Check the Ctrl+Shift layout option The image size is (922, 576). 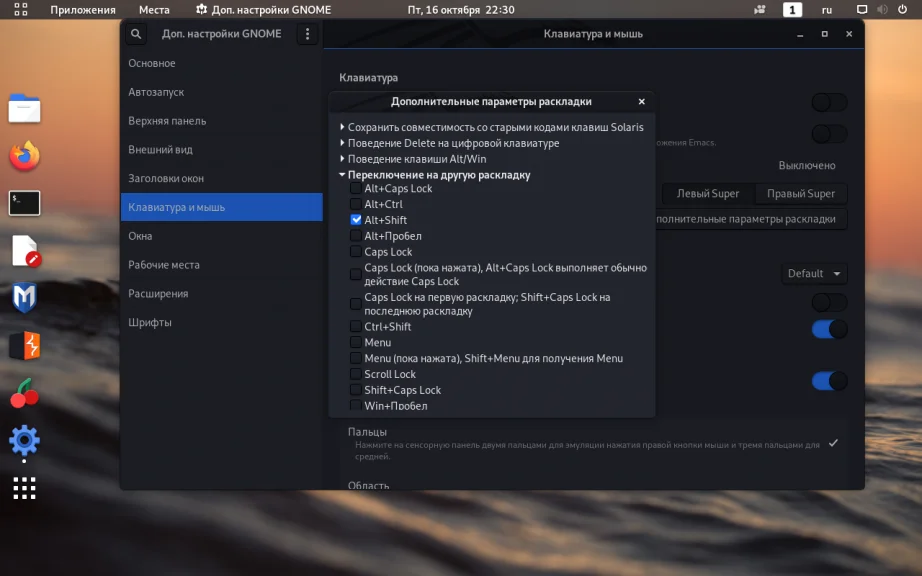pos(356,327)
